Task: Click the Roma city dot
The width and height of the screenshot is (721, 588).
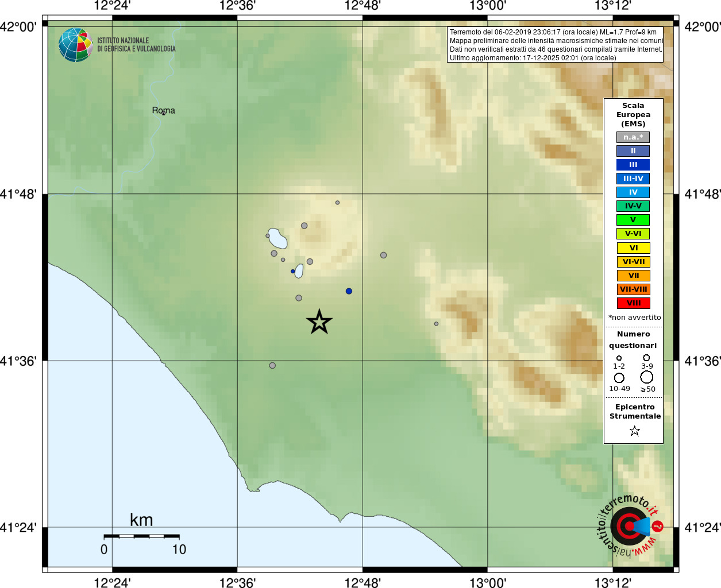Action: tap(163, 113)
